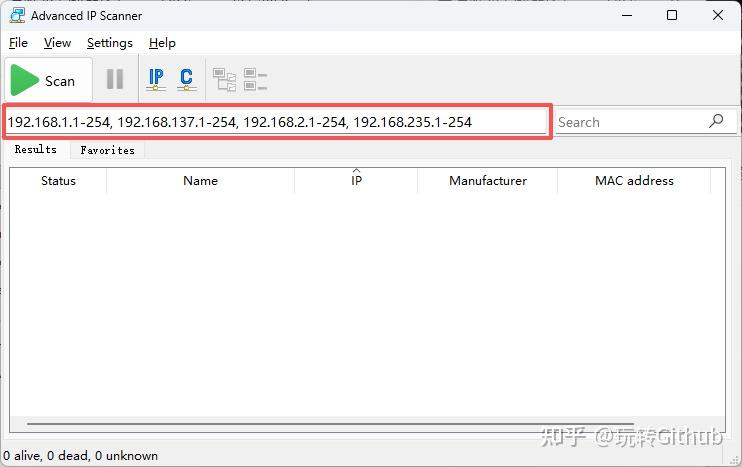Start the network scan with Scan button

coord(48,80)
